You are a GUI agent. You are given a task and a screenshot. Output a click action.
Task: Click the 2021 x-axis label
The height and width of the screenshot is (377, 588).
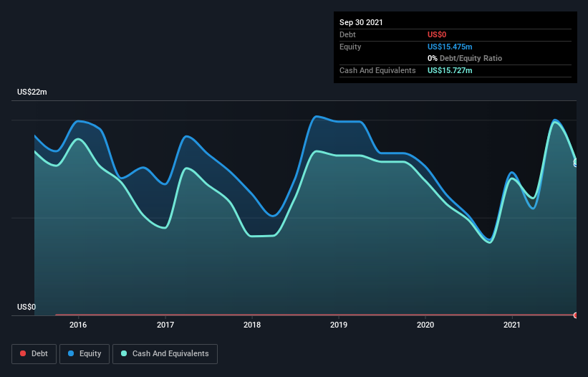tap(512, 325)
